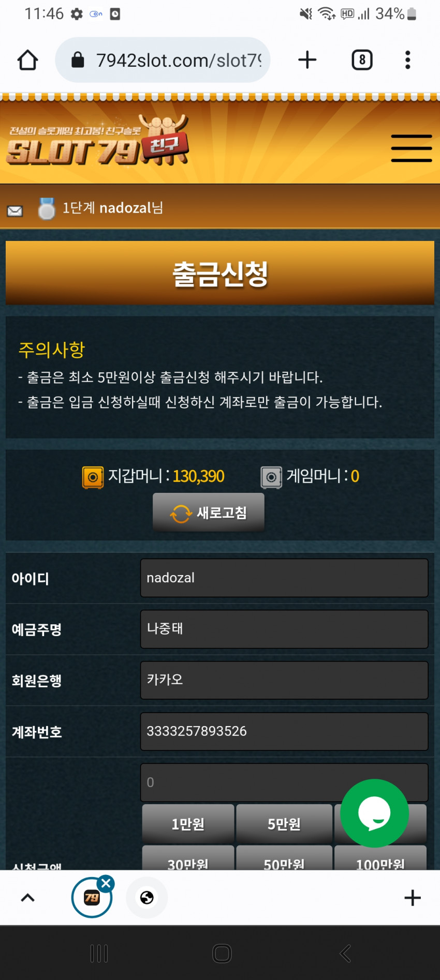Tap the green chat bubble button

(375, 813)
